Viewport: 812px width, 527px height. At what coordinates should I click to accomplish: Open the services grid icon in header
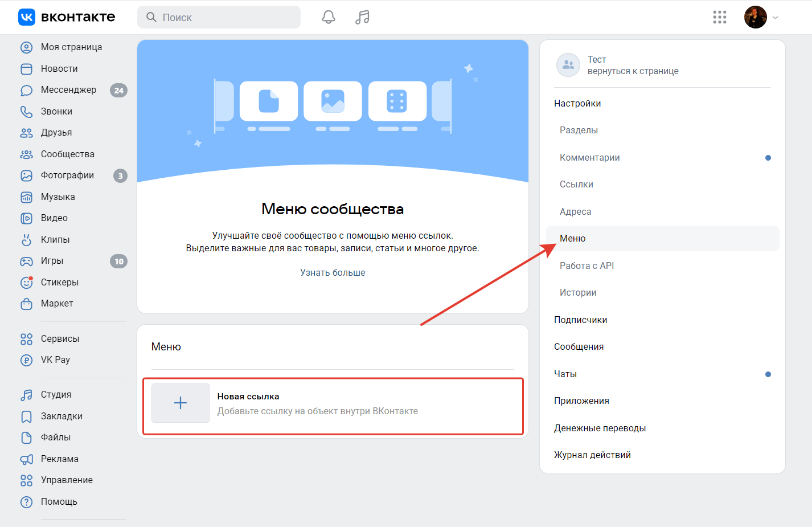pyautogui.click(x=720, y=17)
